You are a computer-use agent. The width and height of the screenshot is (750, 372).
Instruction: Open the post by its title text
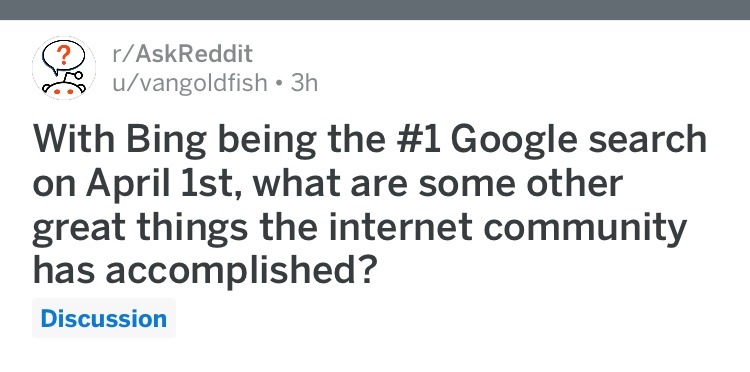[369, 206]
